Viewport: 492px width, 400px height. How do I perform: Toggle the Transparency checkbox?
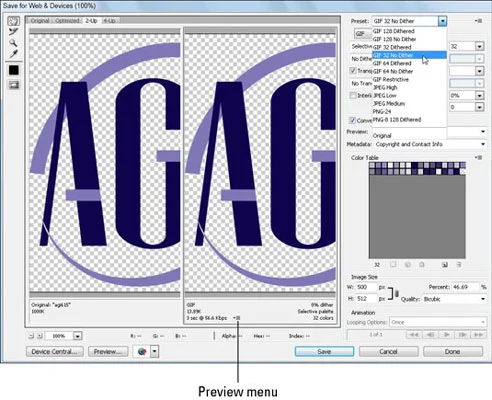pos(353,71)
